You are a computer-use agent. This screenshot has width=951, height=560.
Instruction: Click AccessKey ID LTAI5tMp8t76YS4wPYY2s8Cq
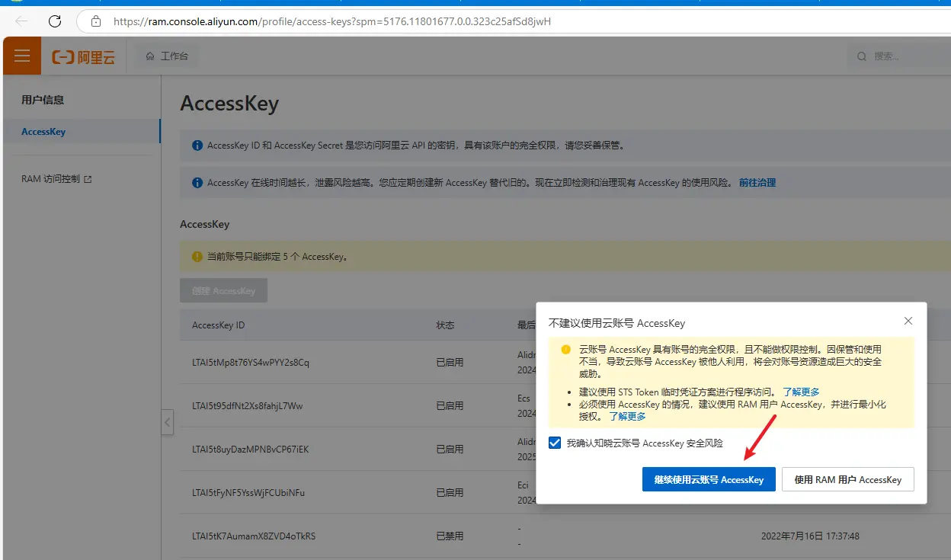pyautogui.click(x=251, y=363)
